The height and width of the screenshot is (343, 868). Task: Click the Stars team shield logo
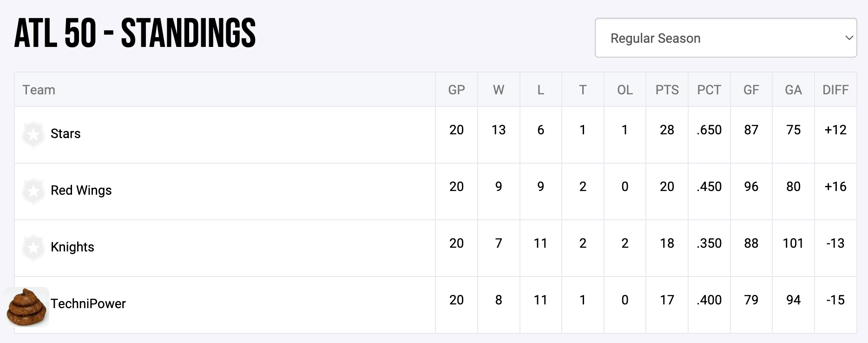[x=33, y=134]
